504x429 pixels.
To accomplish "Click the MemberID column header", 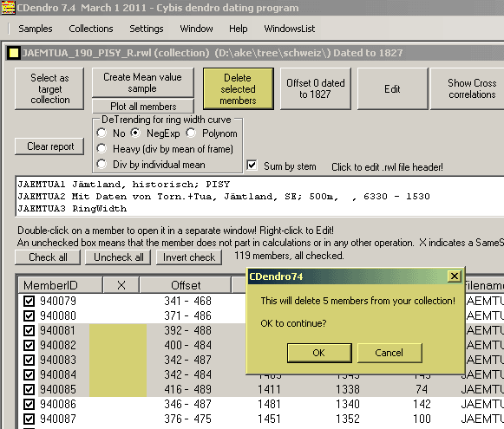I will tap(61, 285).
